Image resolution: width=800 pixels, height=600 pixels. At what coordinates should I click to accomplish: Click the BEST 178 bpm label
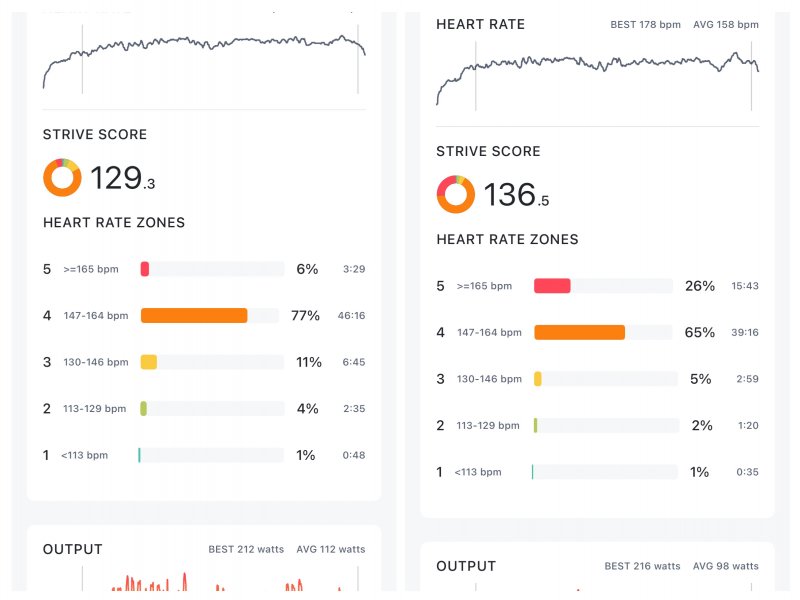pyautogui.click(x=646, y=24)
